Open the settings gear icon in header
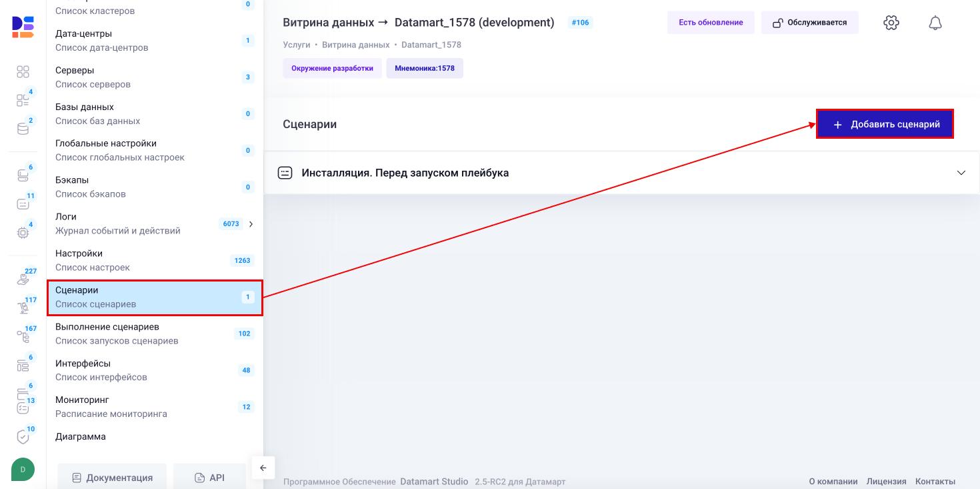This screenshot has width=980, height=489. (x=891, y=23)
